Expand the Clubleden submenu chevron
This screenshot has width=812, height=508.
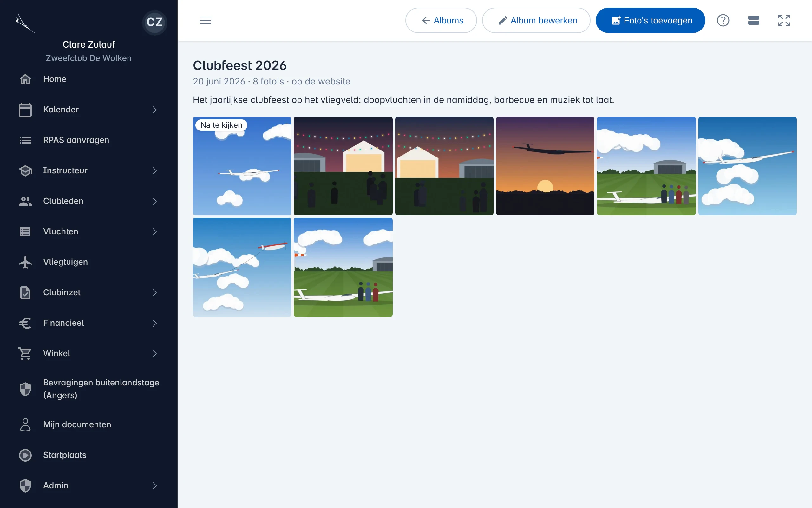click(x=155, y=201)
